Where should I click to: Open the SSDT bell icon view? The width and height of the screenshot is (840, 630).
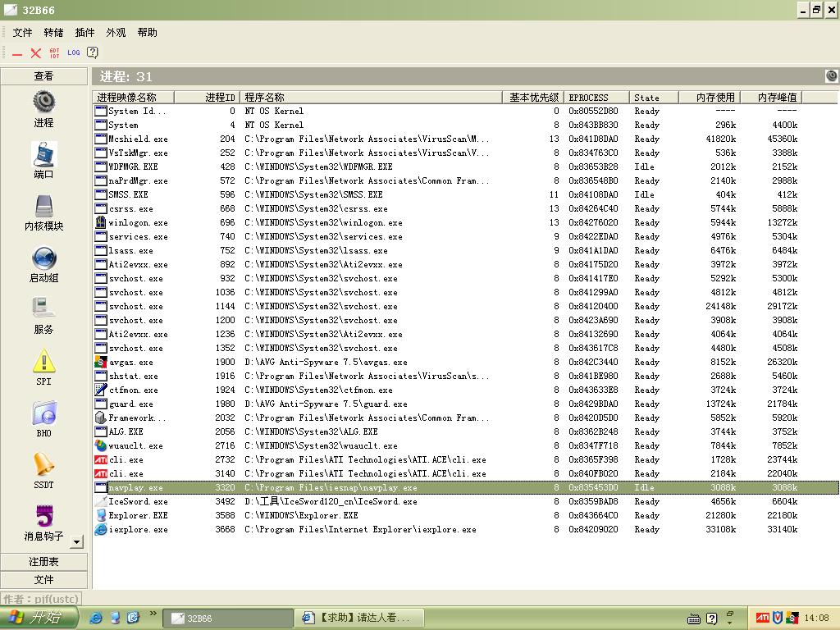point(43,464)
